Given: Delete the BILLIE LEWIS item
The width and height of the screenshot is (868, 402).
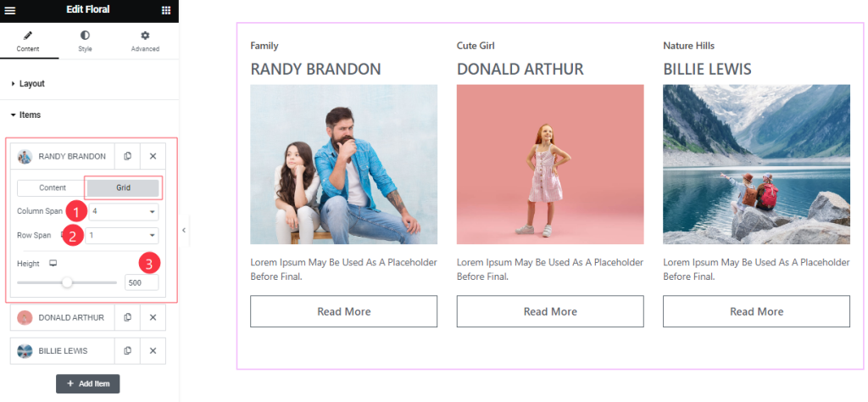Looking at the screenshot, I should pyautogui.click(x=153, y=351).
